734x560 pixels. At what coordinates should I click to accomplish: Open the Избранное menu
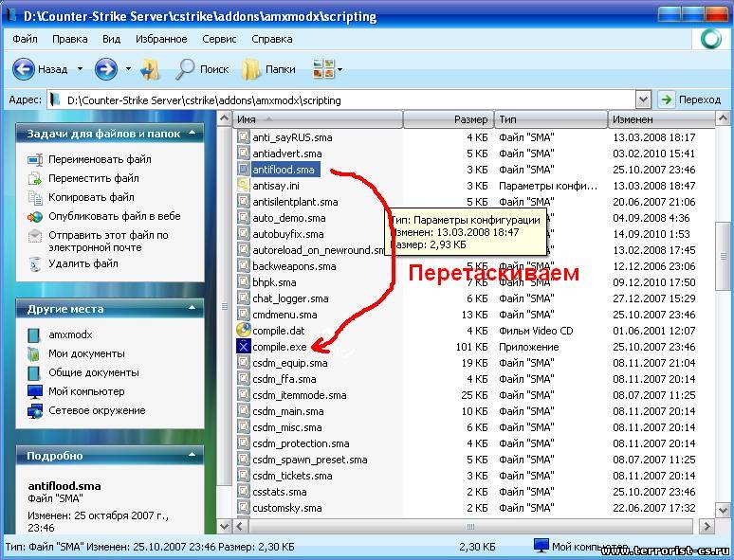[161, 39]
